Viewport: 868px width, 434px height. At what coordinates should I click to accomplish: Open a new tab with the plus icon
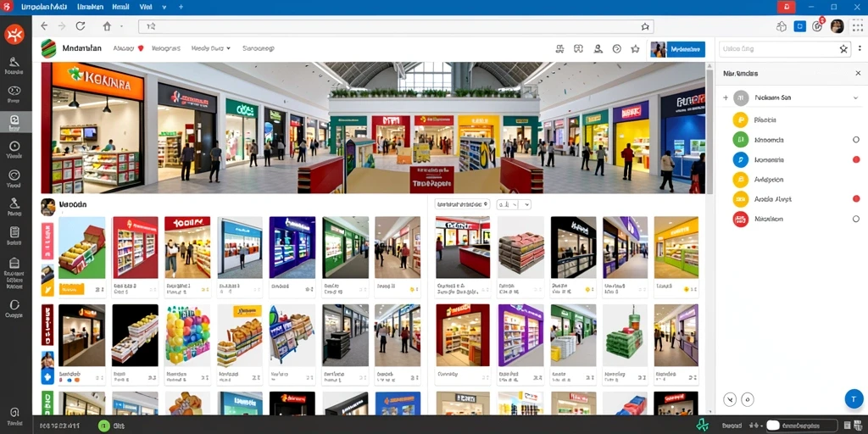tap(181, 7)
